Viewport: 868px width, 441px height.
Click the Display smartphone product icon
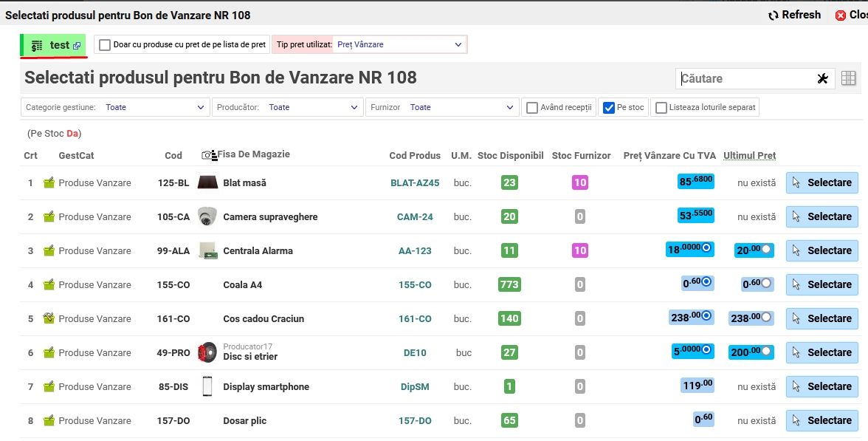(x=207, y=386)
